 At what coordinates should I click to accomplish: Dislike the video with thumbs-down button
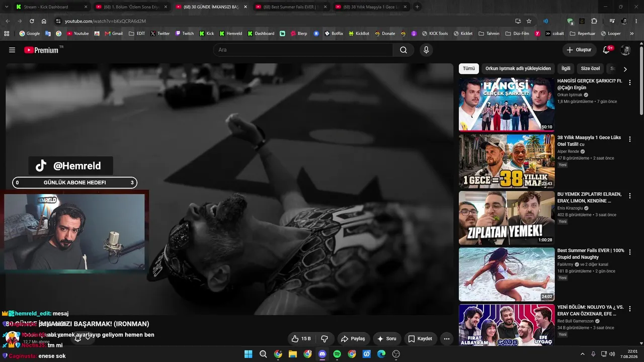click(325, 339)
